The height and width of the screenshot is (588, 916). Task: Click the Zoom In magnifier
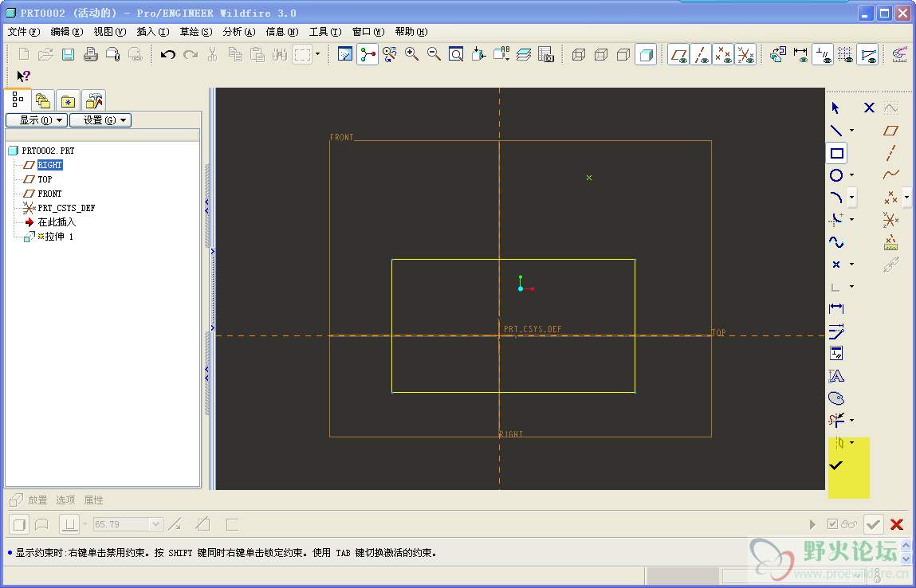[x=412, y=55]
